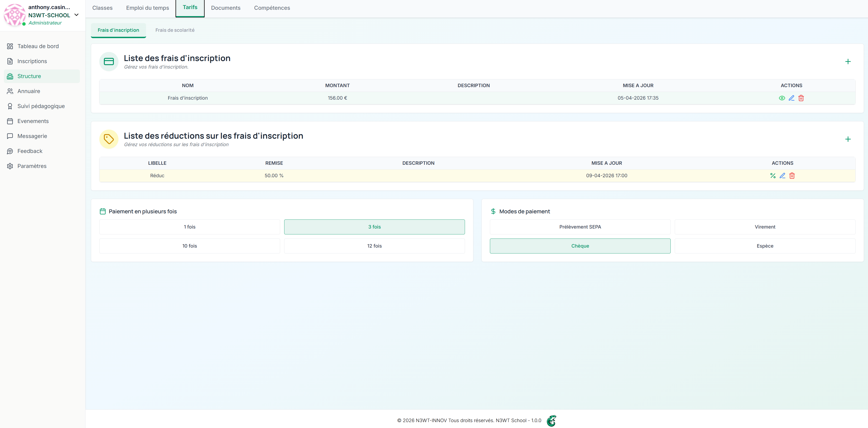Toggle the Virement payment mode
This screenshot has width=868, height=428.
tap(765, 227)
